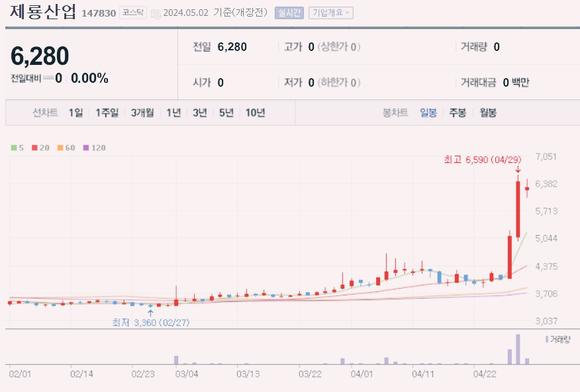Click the 04/22 date axis label

tap(485, 374)
